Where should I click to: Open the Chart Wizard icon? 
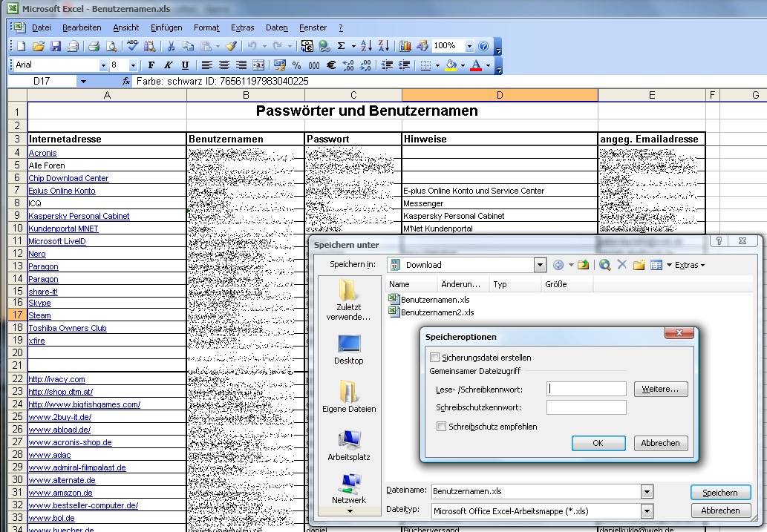tap(405, 46)
